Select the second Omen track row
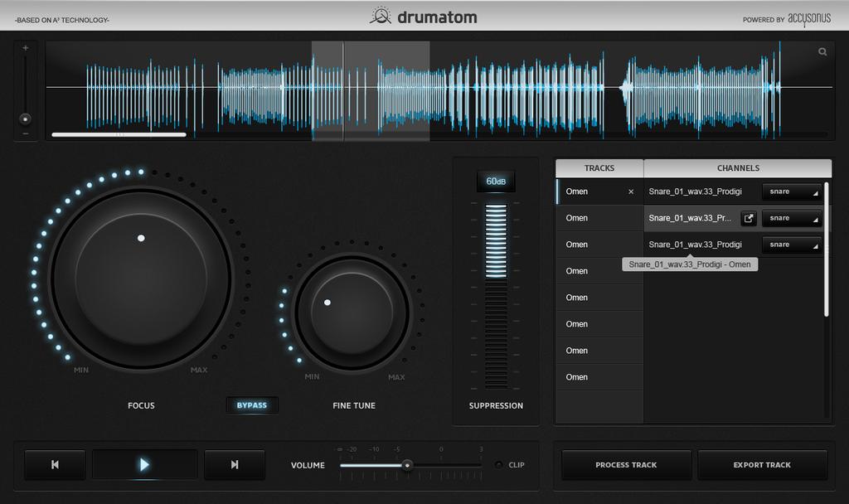The image size is (849, 504). tap(599, 218)
